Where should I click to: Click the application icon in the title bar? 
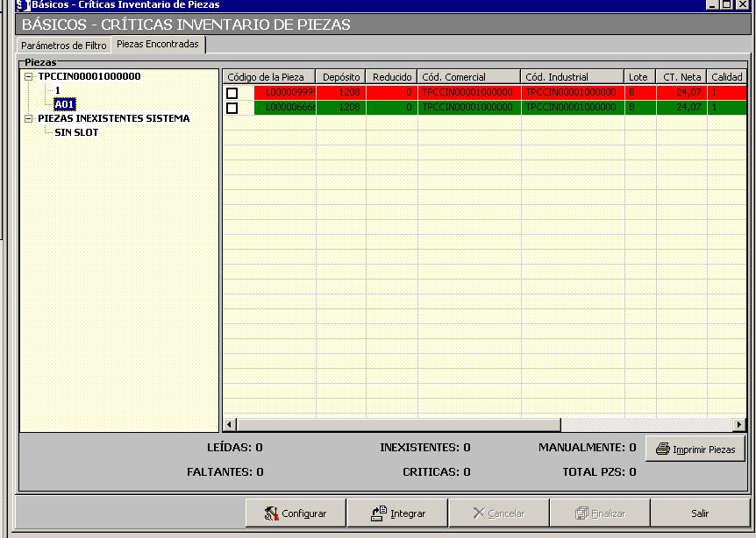(23, 5)
